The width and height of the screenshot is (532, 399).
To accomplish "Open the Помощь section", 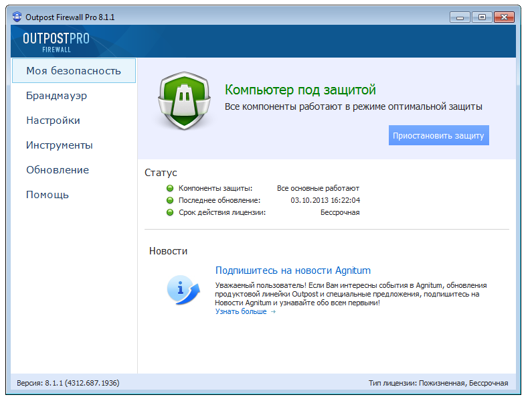I will 48,195.
